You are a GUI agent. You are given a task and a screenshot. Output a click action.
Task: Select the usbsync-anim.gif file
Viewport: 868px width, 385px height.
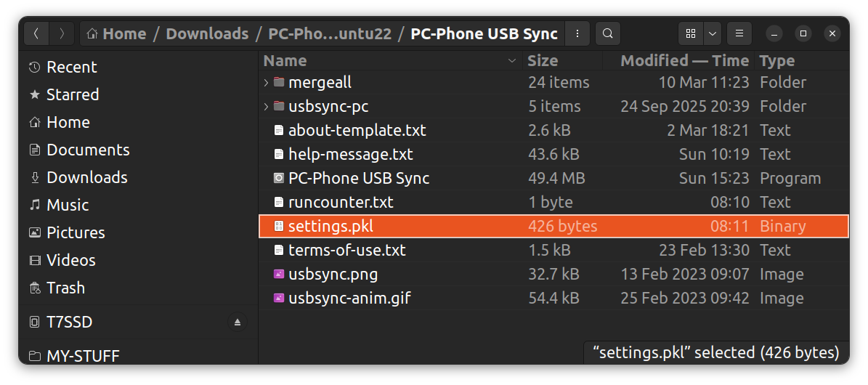coord(349,298)
